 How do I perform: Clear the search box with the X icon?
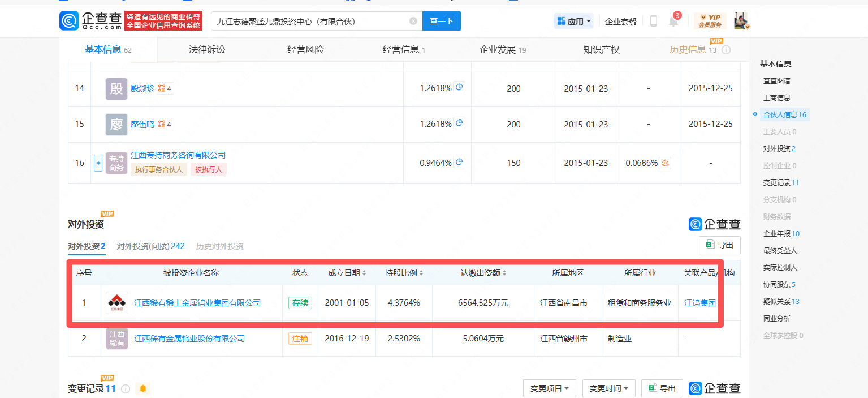413,21
